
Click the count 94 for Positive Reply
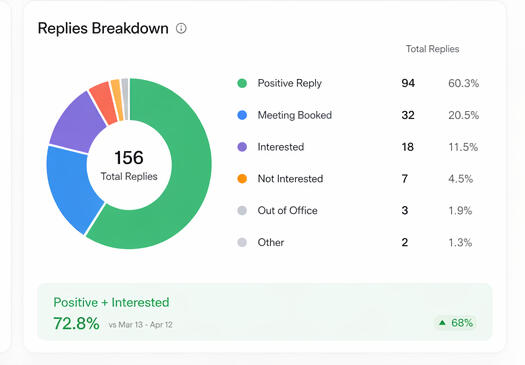[408, 83]
